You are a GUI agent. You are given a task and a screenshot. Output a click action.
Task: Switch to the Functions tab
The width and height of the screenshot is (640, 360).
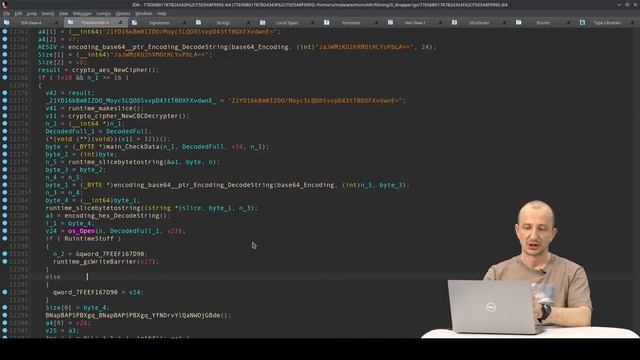pos(351,23)
